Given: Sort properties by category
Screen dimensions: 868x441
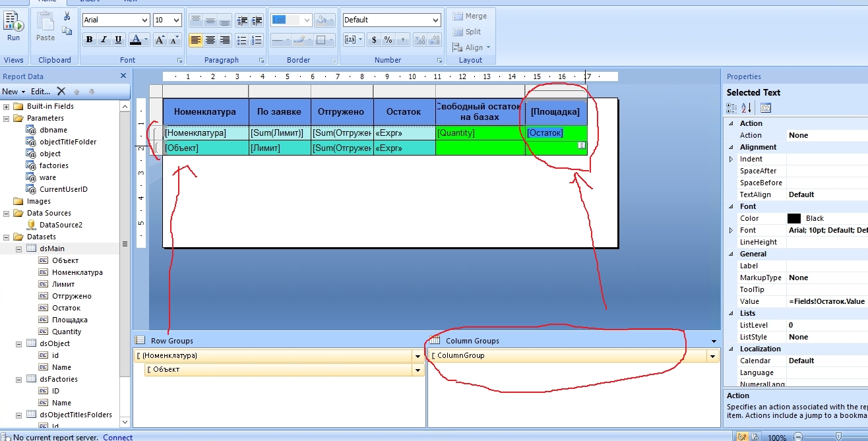Looking at the screenshot, I should (732, 108).
